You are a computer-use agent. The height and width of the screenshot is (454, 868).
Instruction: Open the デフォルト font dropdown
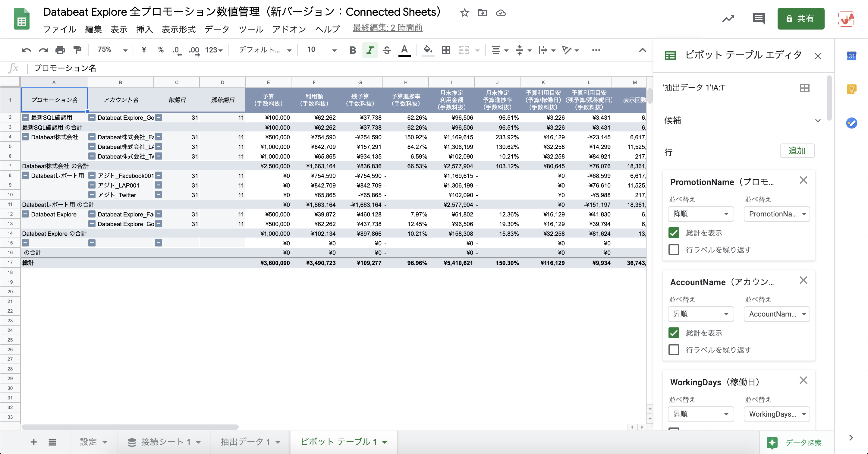[265, 50]
